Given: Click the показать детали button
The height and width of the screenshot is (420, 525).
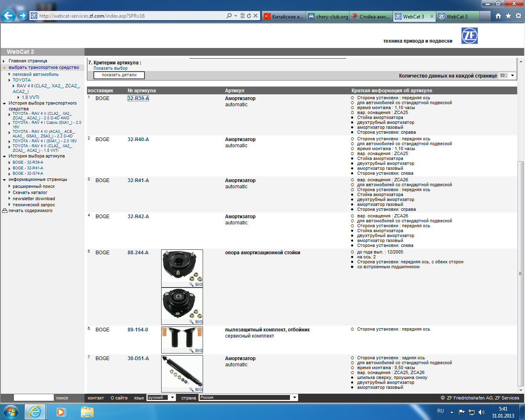Looking at the screenshot, I should 119,75.
